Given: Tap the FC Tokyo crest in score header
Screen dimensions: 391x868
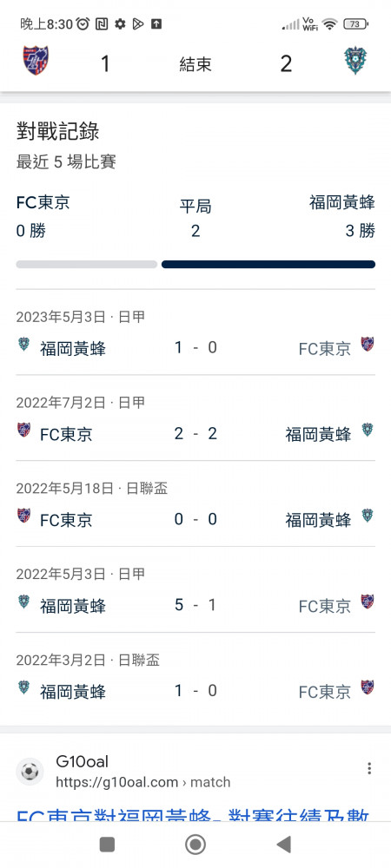Looking at the screenshot, I should (36, 61).
